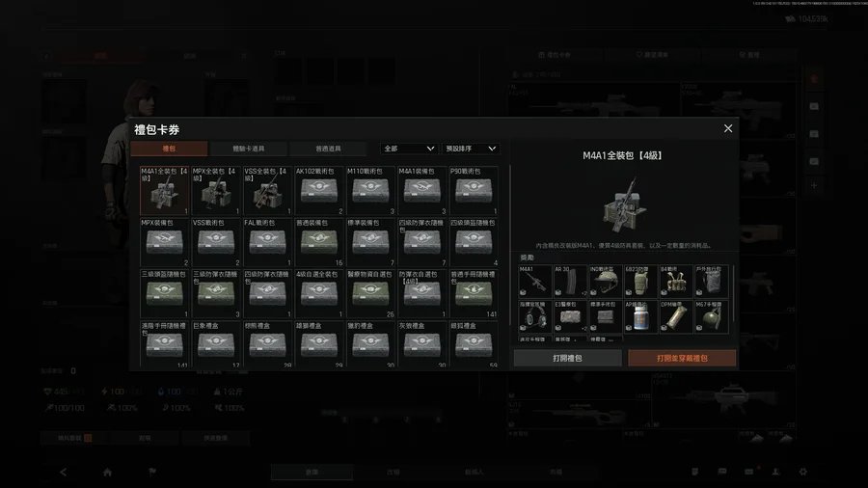The image size is (868, 488).
Task: Open the 全部 filter dropdown
Action: click(x=409, y=149)
